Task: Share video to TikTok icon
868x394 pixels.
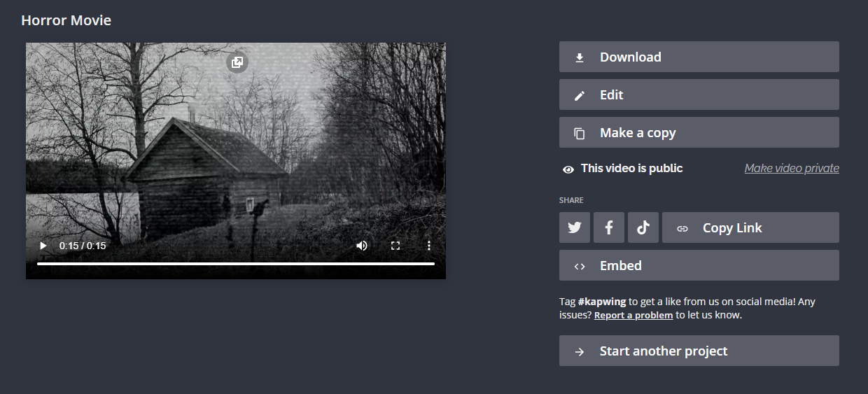Action: 643,227
